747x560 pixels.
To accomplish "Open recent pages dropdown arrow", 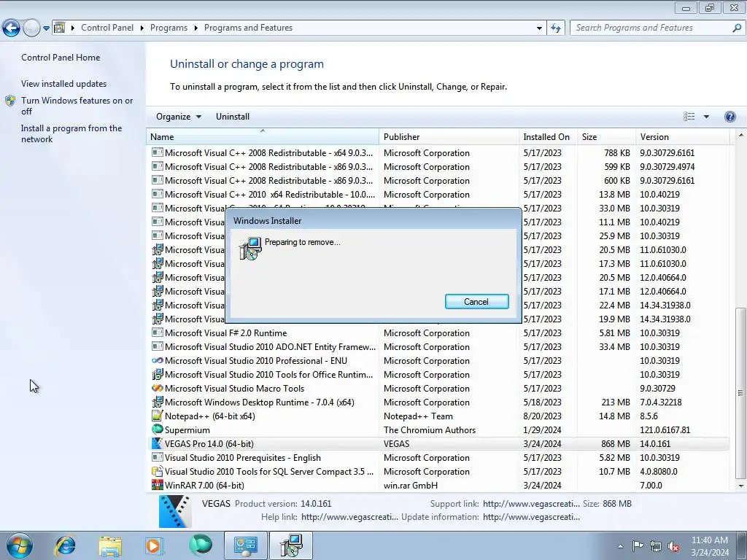I will pyautogui.click(x=46, y=28).
